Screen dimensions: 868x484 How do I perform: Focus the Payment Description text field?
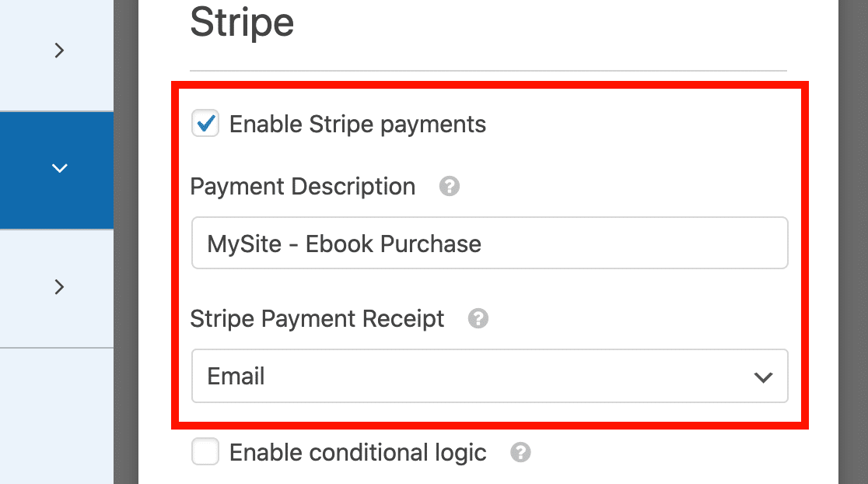[x=489, y=243]
